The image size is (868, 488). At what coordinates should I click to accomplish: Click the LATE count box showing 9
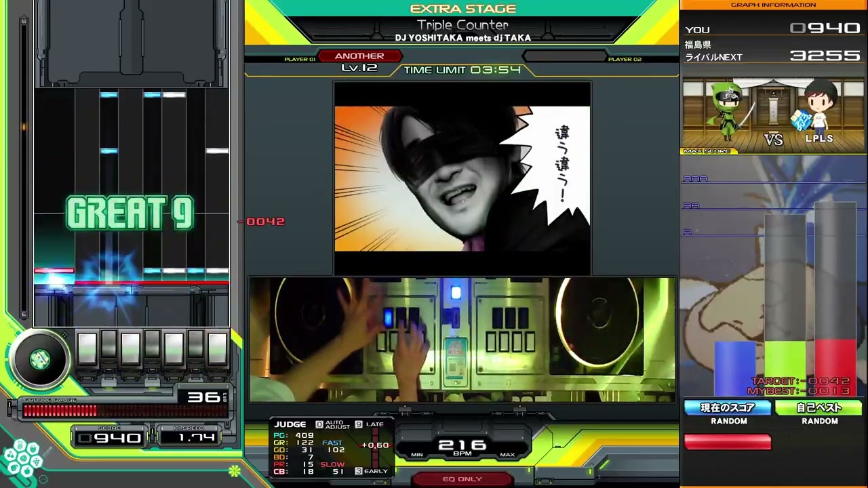tap(359, 424)
